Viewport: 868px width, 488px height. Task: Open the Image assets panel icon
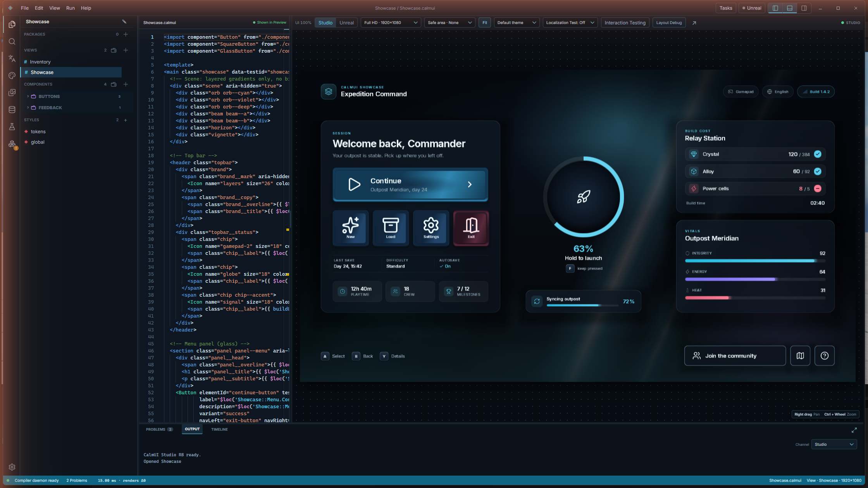(x=12, y=93)
